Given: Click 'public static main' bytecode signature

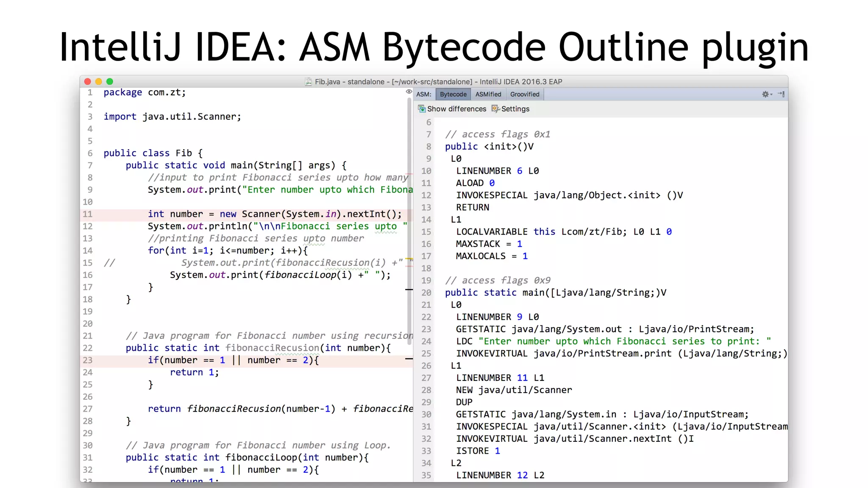Looking at the screenshot, I should 556,293.
